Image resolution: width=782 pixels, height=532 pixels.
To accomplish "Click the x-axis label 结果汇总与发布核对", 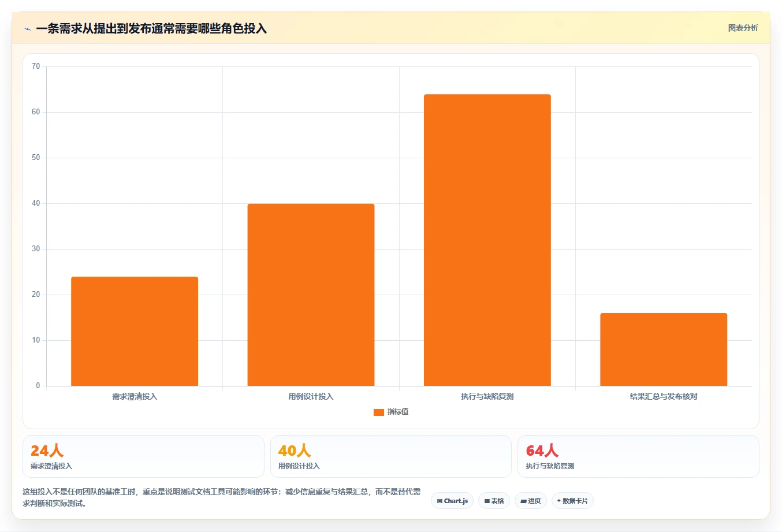I will 664,396.
